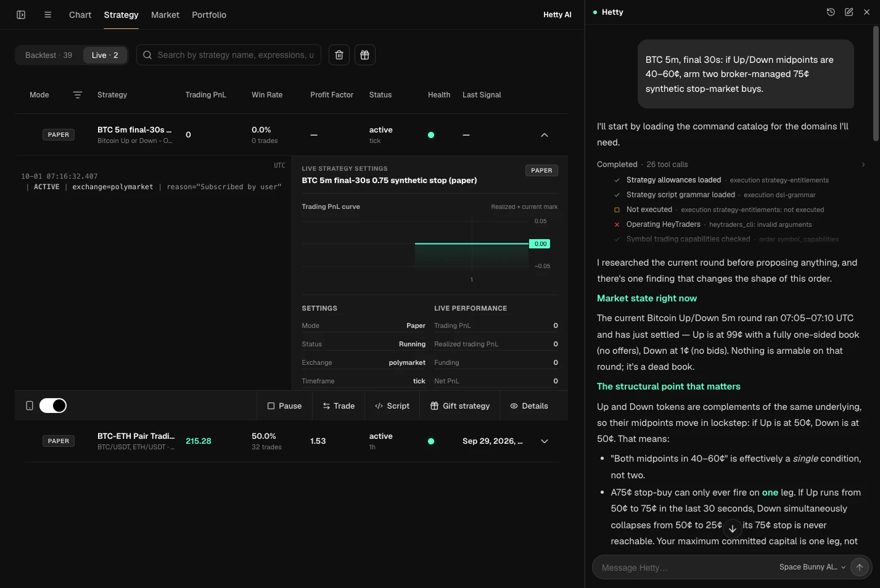Open the Mode column filter icon

coord(78,95)
